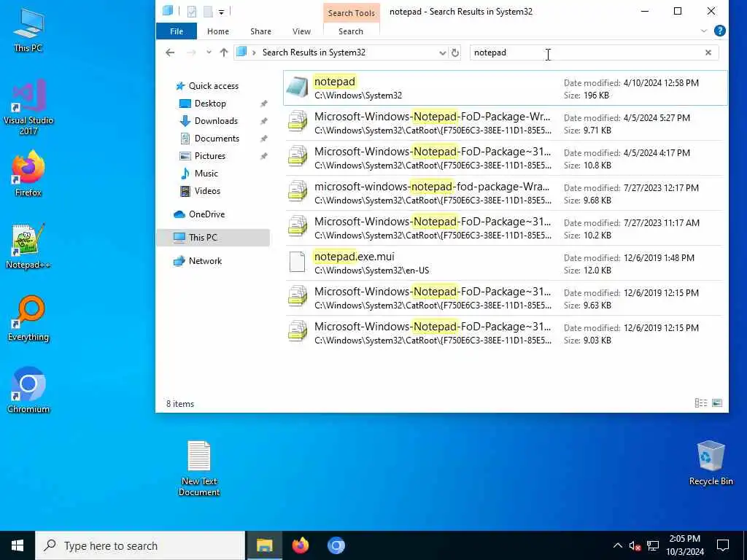
Task: Select lowercase microsoft-windows-notepad-fod-package-Wra result
Action: (505, 193)
